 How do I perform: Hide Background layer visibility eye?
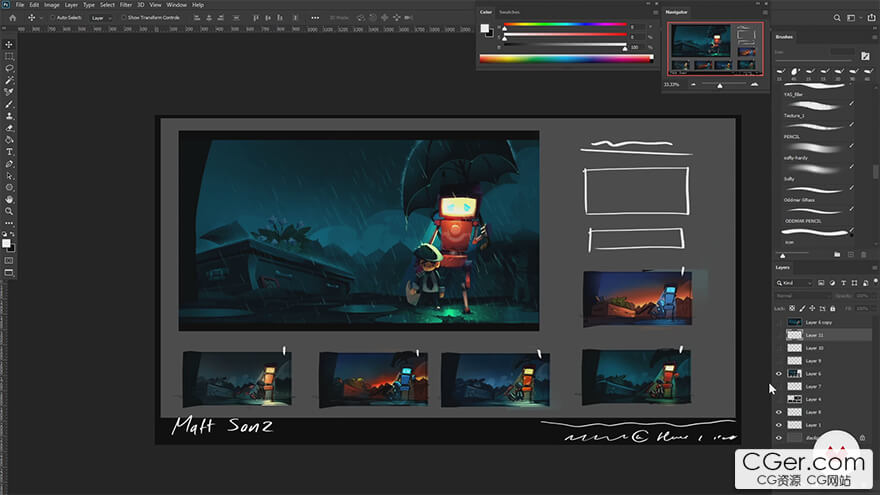[x=778, y=438]
